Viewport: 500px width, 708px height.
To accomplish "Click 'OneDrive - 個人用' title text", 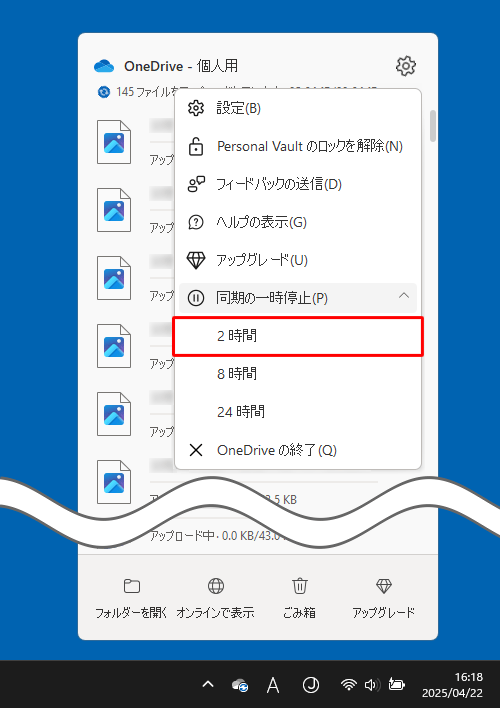I will click(181, 66).
